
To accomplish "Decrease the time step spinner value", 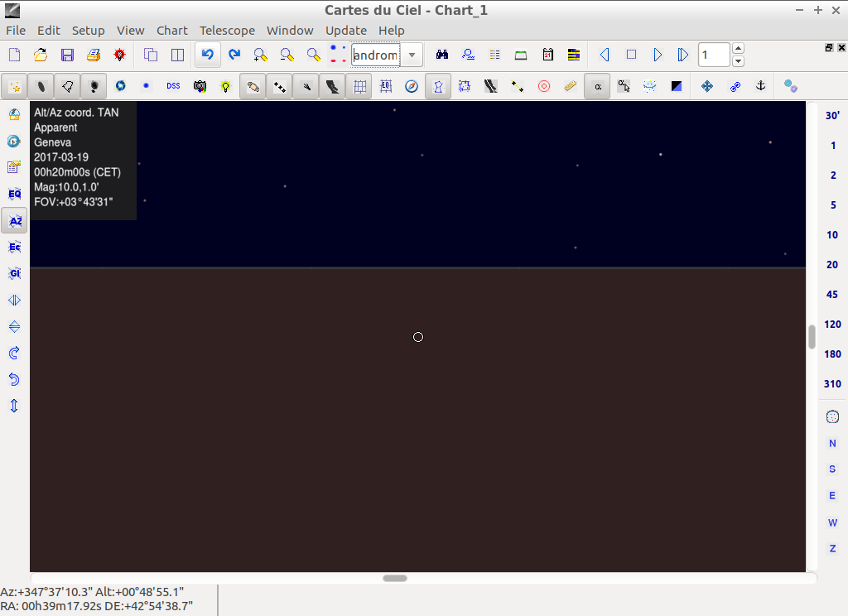I will tap(738, 61).
